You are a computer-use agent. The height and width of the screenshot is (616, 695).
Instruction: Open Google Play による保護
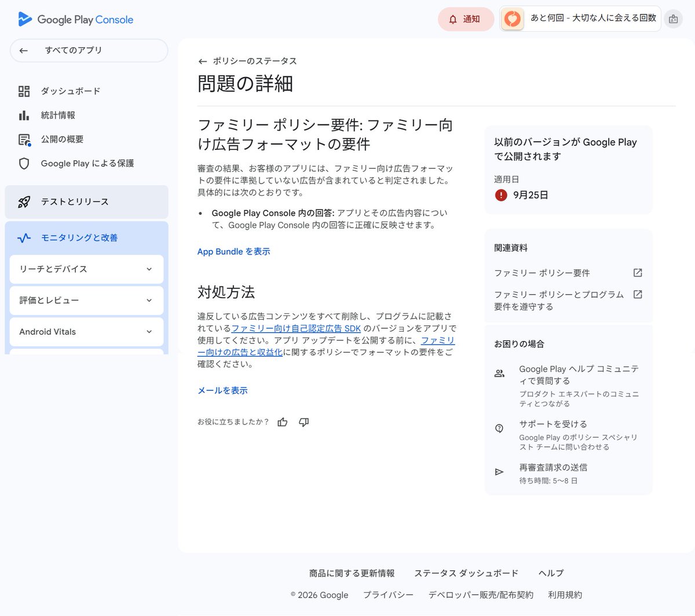[x=87, y=163]
